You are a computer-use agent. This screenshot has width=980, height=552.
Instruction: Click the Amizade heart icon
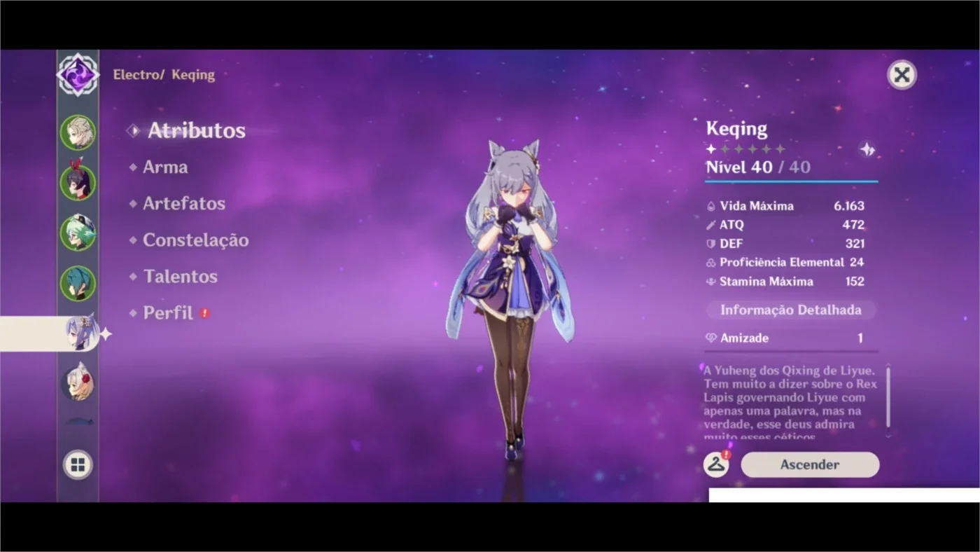click(x=711, y=338)
